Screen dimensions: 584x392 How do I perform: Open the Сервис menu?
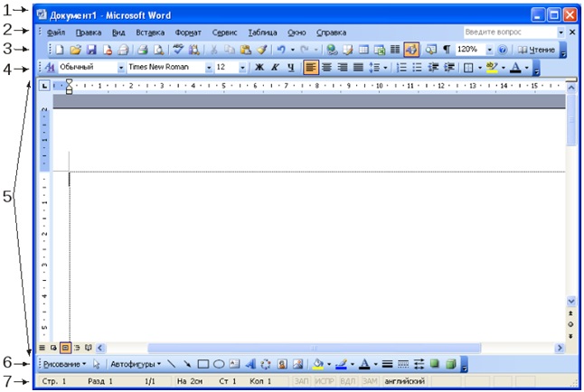click(x=224, y=33)
